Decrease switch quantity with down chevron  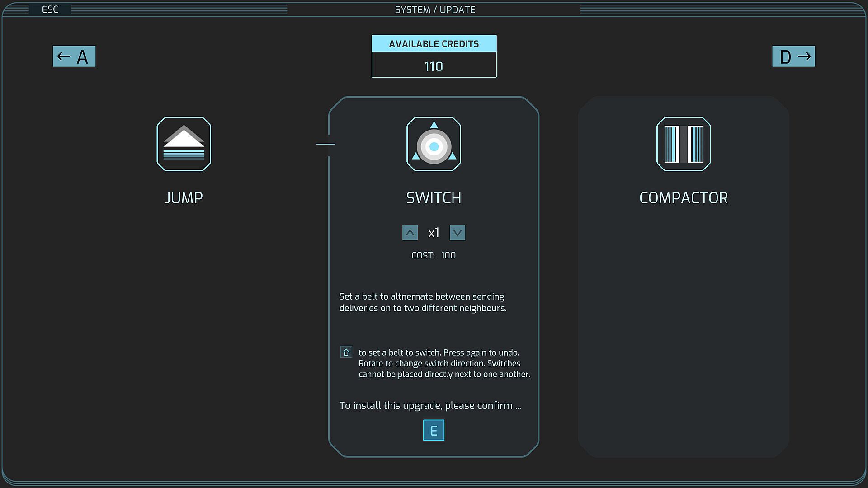tap(457, 233)
